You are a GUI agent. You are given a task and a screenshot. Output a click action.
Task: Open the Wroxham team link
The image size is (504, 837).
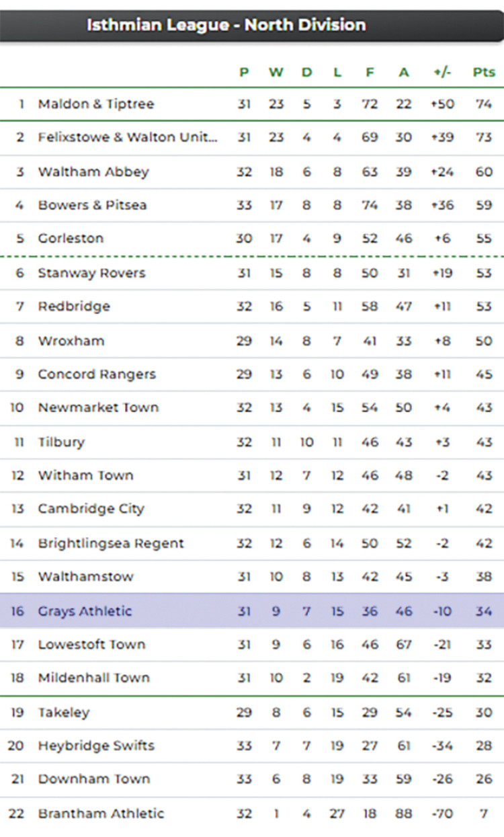[x=71, y=341]
